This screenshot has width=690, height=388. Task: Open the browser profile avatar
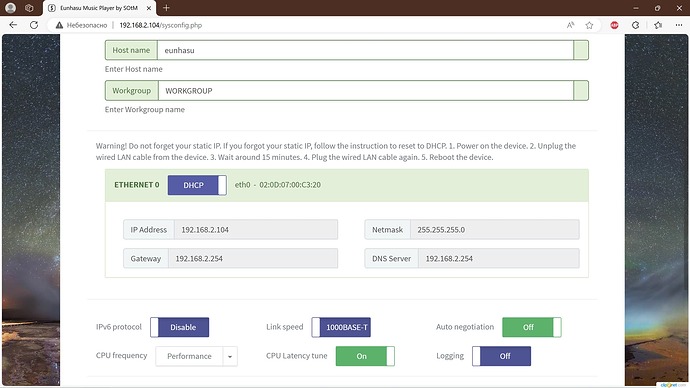(x=11, y=8)
